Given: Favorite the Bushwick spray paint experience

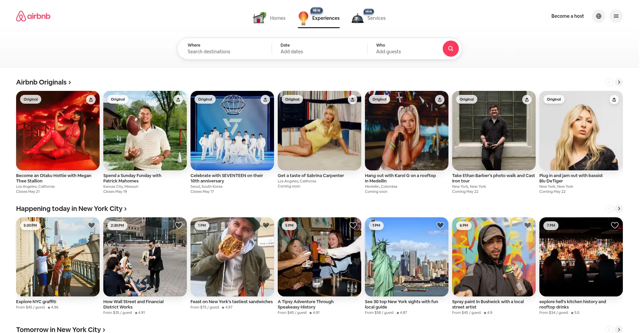Looking at the screenshot, I should pyautogui.click(x=528, y=225).
